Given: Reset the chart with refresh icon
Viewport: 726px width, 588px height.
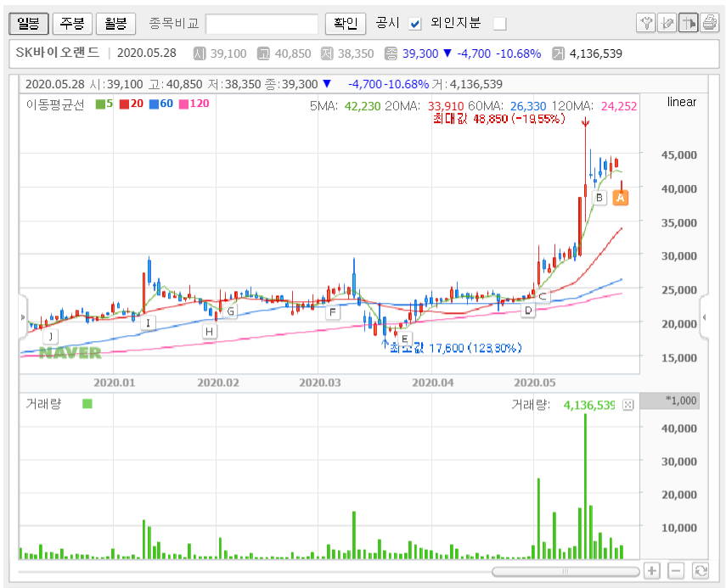Looking at the screenshot, I should [700, 570].
